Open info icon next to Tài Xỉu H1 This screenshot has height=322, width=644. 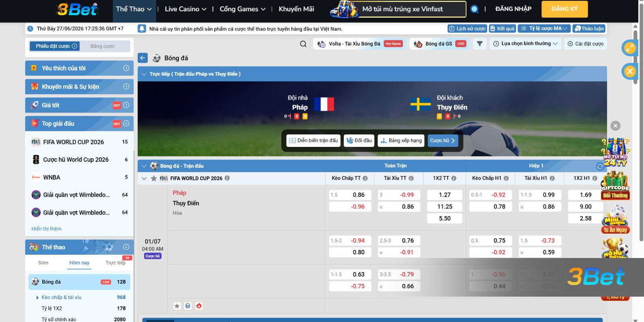tap(552, 178)
